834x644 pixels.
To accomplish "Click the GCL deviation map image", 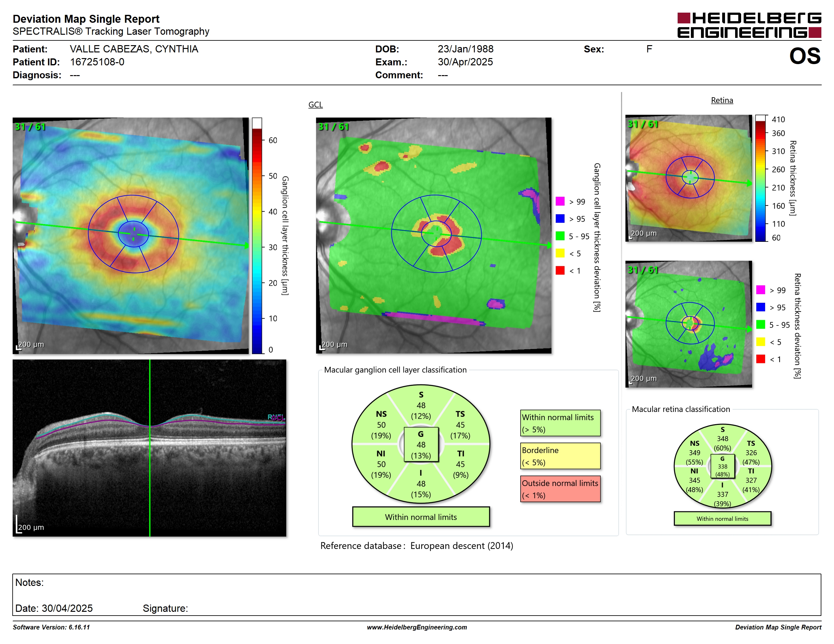I will (433, 236).
